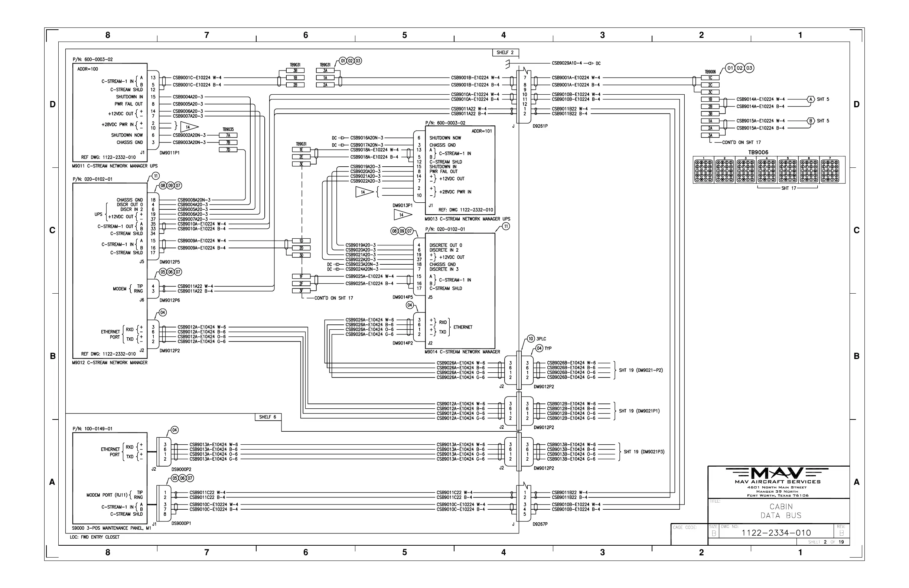Click the triangle 14 flag beside M9011 +28VDC PWR IN
Image resolution: width=909 pixels, height=588 pixels.
coord(189,127)
